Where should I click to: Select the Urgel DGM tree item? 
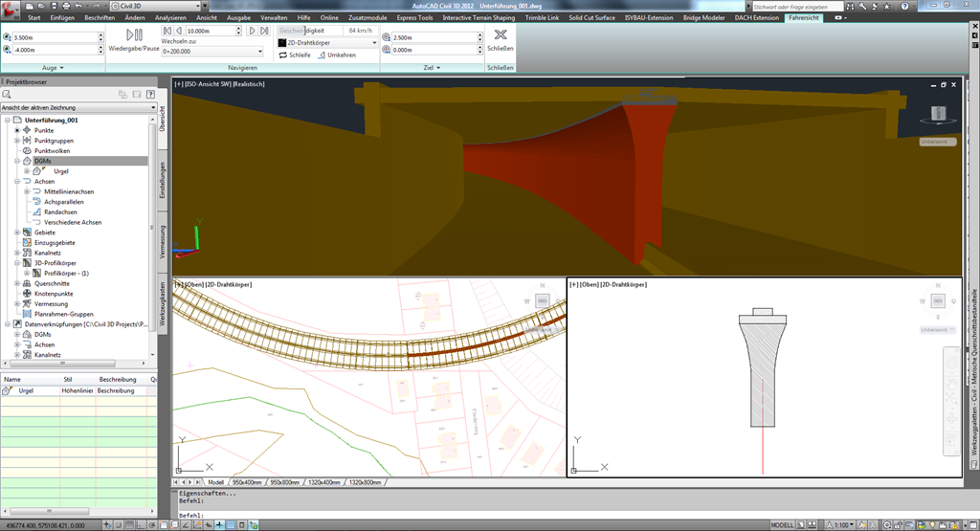[61, 171]
